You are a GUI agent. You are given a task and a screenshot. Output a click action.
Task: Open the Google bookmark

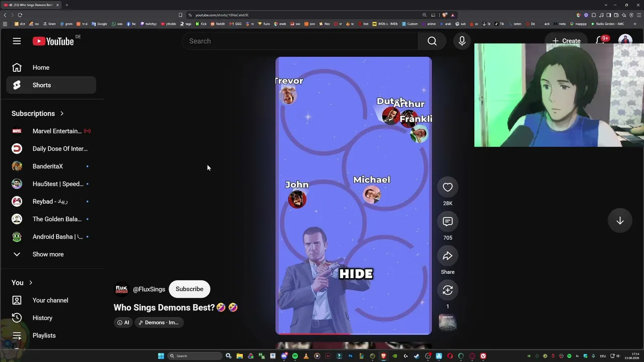click(100, 24)
